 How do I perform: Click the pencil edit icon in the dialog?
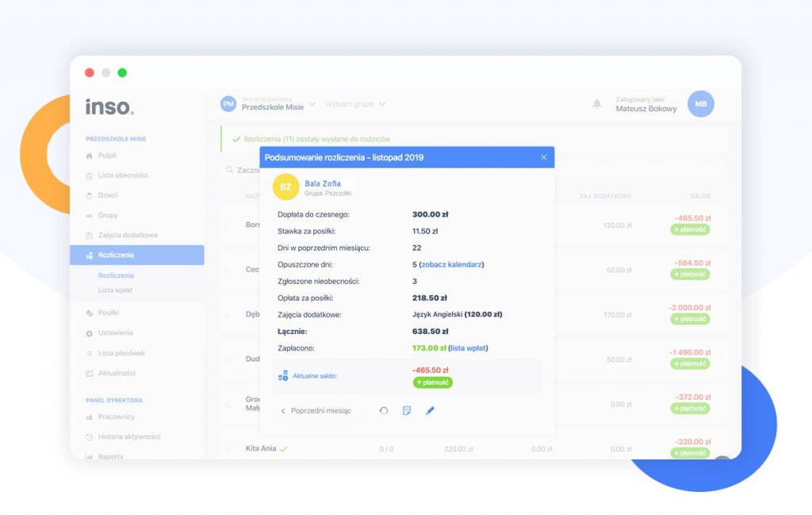pyautogui.click(x=431, y=410)
